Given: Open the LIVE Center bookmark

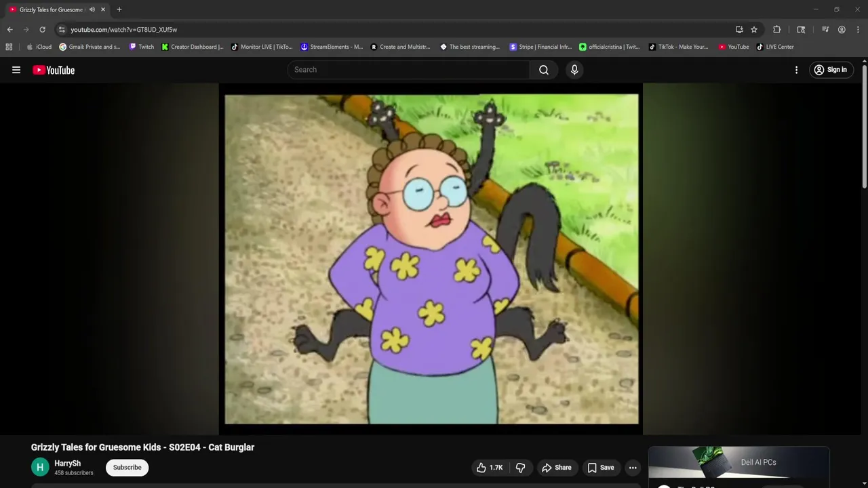Looking at the screenshot, I should tap(775, 47).
